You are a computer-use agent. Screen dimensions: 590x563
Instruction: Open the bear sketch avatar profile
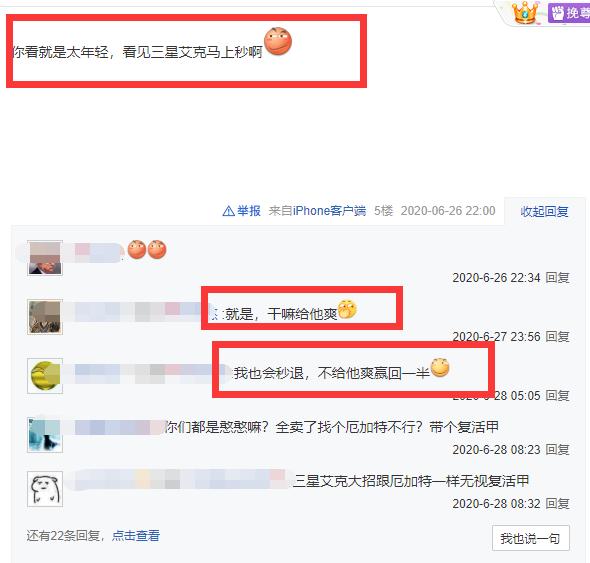pos(45,489)
